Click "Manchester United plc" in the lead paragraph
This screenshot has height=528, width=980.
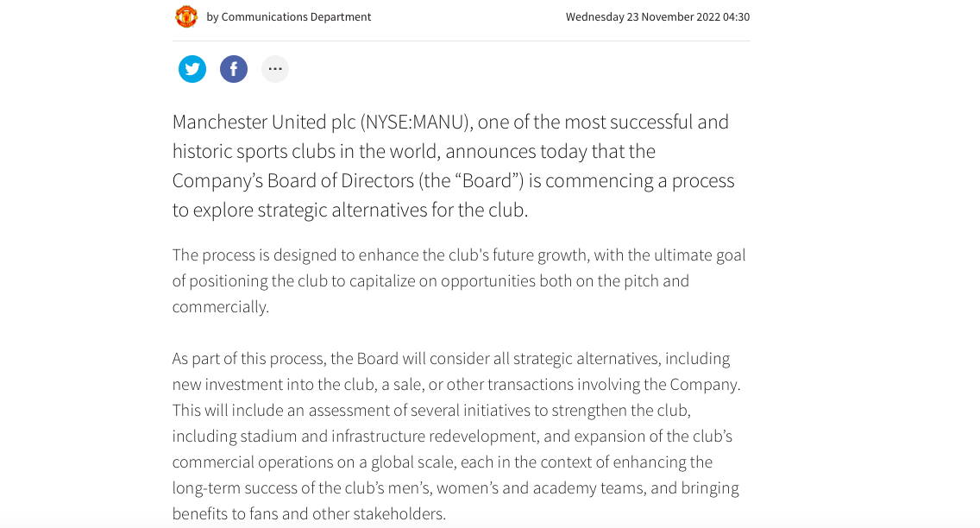coord(263,123)
